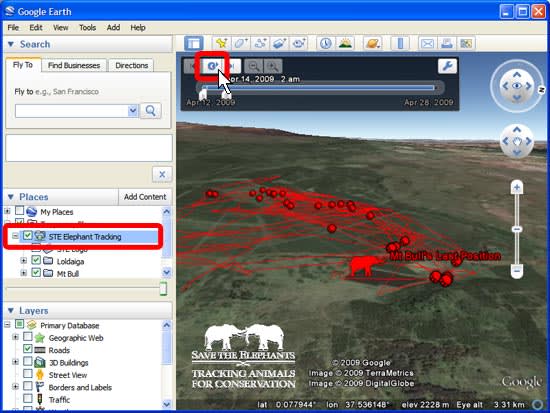Toggle Mt Bull folder checkbox
The width and height of the screenshot is (550, 413).
tap(36, 273)
